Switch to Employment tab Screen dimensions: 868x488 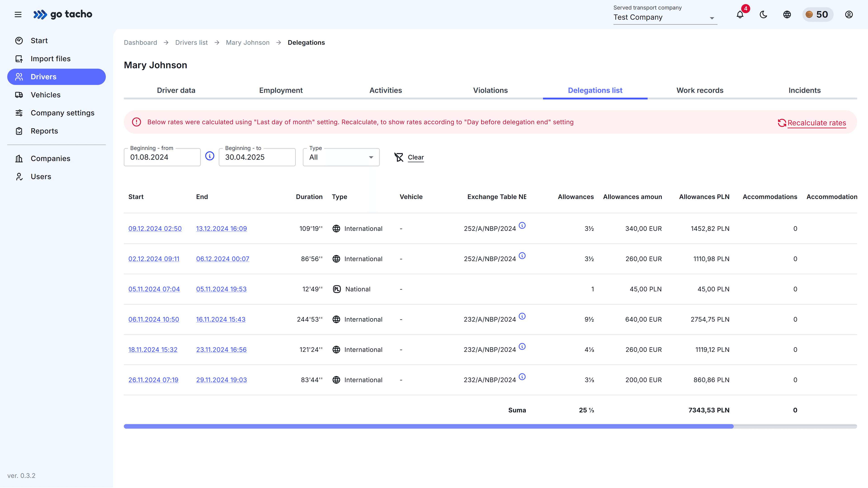[281, 91]
